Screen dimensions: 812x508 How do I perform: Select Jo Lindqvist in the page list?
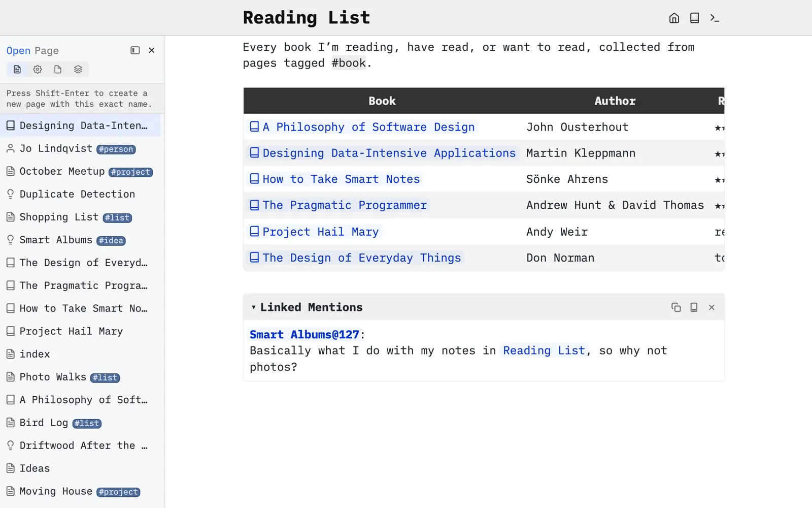tap(80, 148)
